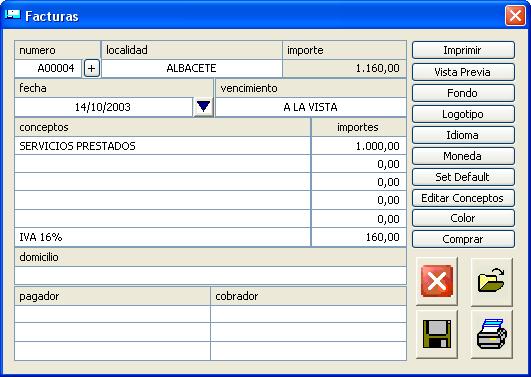Increment invoice number with plus button
The height and width of the screenshot is (377, 531).
(91, 69)
